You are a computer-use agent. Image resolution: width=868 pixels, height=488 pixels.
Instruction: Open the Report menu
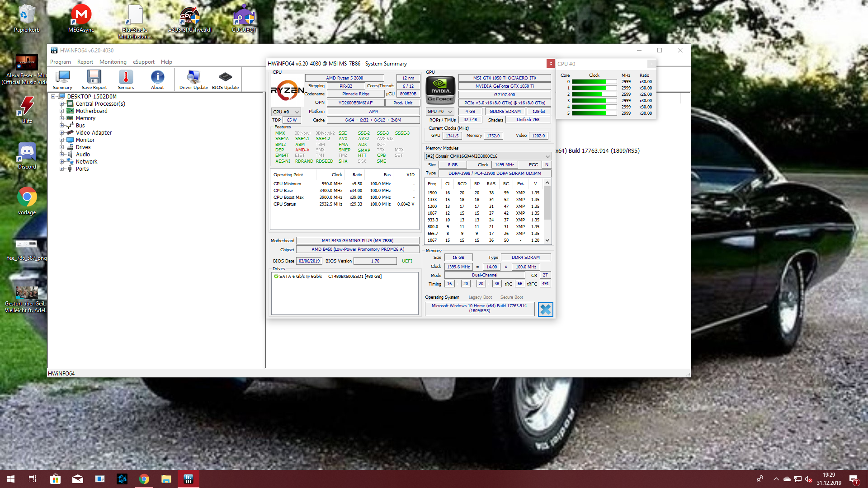tap(85, 62)
